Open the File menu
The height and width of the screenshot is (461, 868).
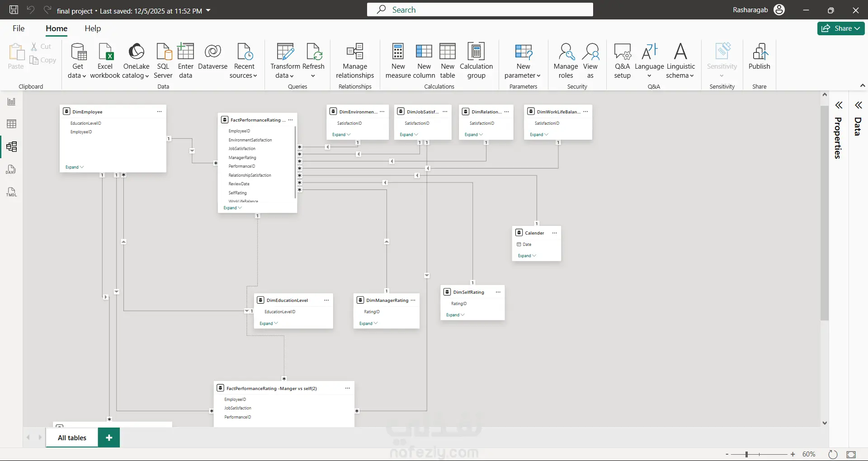click(x=19, y=28)
